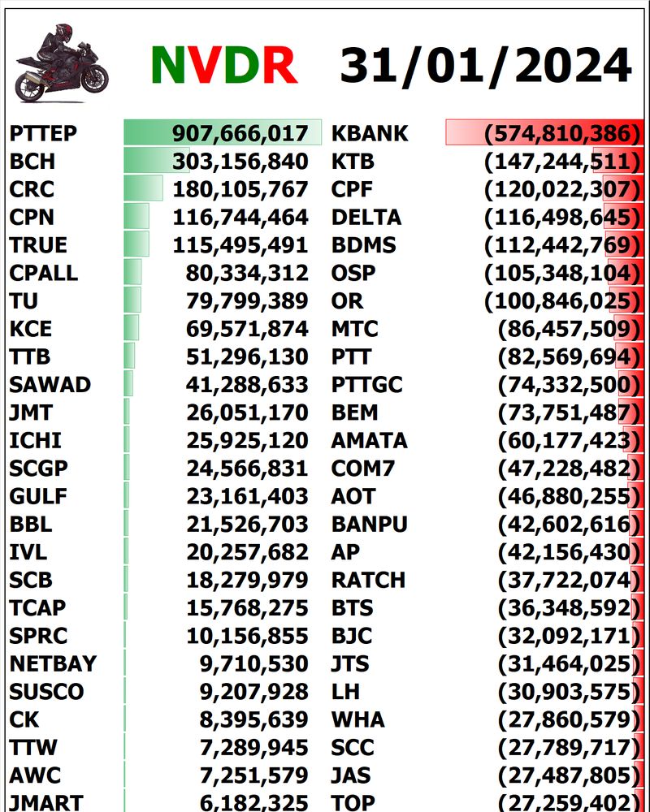Select the KBANK ticker label
The image size is (650, 812).
click(370, 134)
